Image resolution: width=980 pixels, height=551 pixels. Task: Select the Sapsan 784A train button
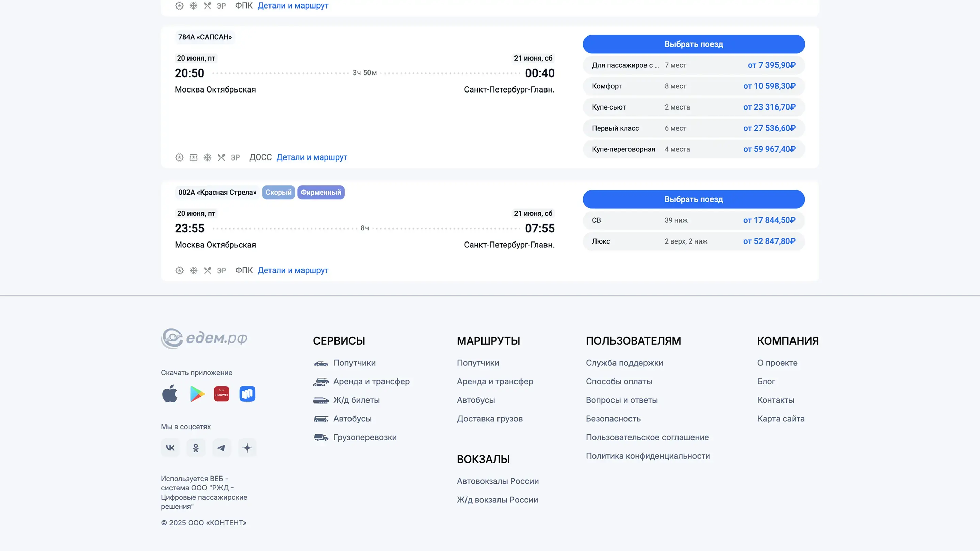click(x=693, y=44)
